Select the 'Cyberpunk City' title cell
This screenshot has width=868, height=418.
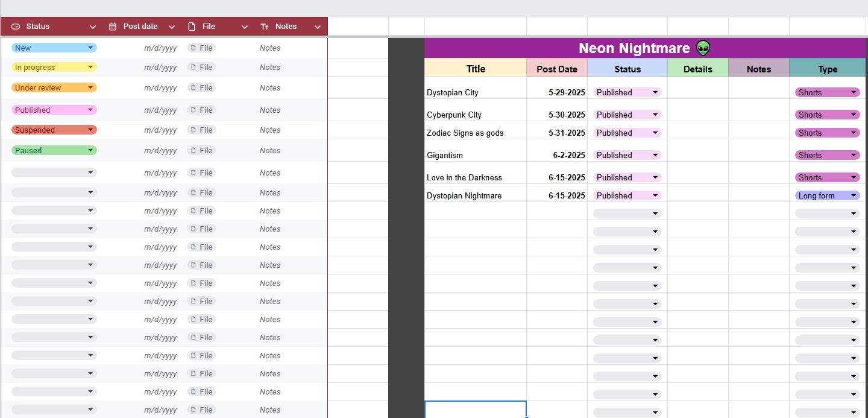[476, 110]
